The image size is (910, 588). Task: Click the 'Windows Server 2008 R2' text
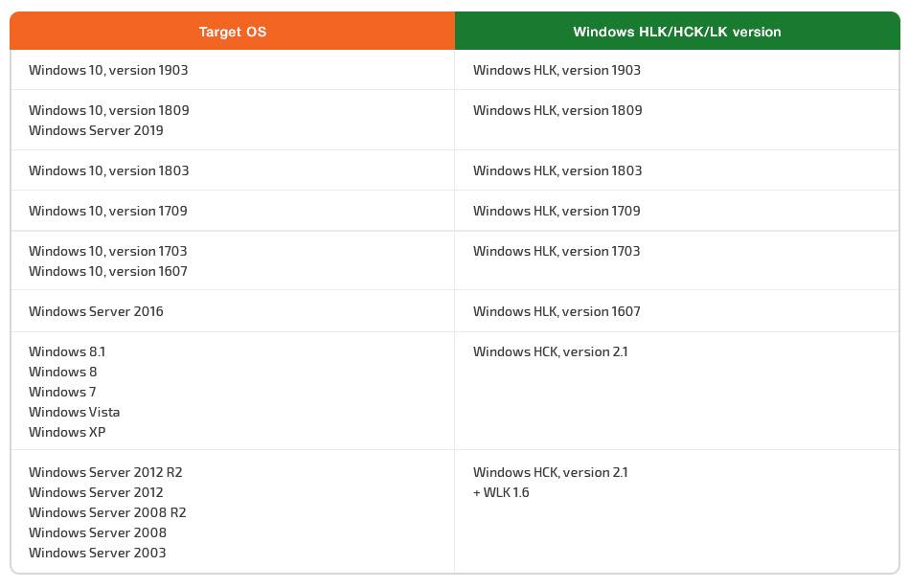click(107, 512)
